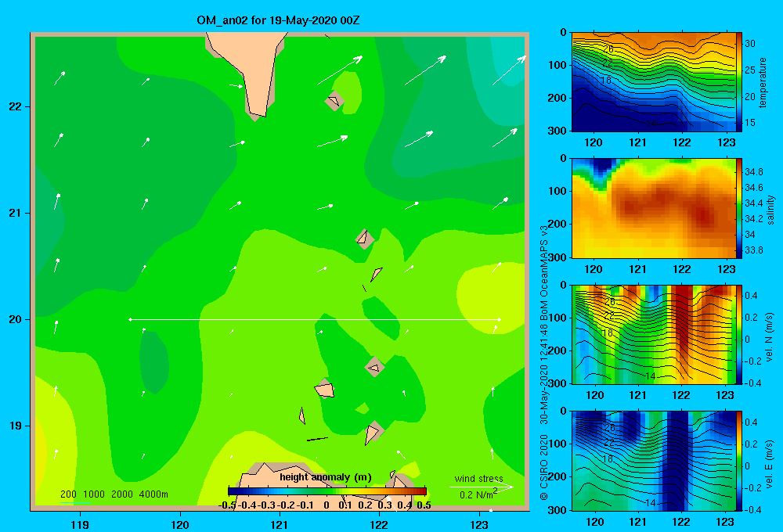The image size is (783, 532).
Task: Click the '4000m' bathymetry legend label
Action: coord(153,494)
